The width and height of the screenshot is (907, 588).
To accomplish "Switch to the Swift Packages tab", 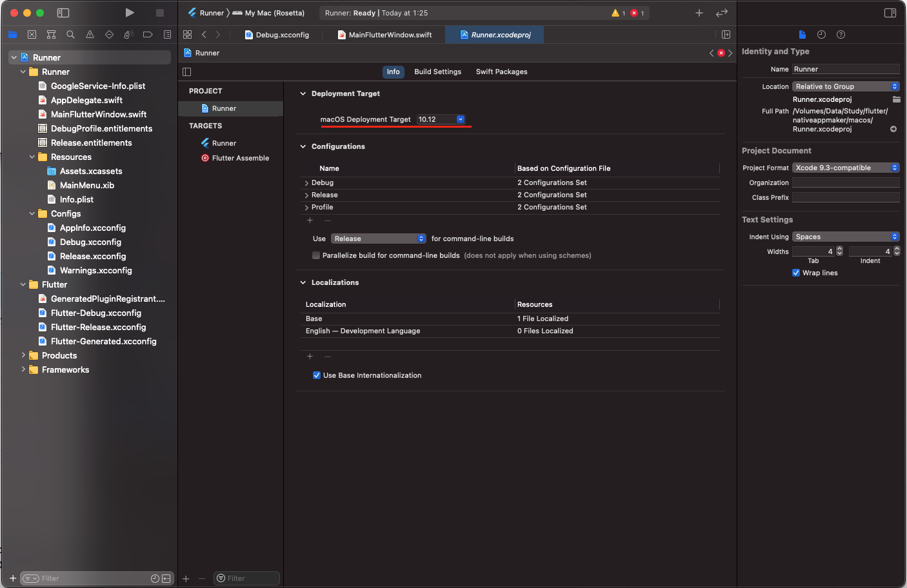I will click(501, 72).
